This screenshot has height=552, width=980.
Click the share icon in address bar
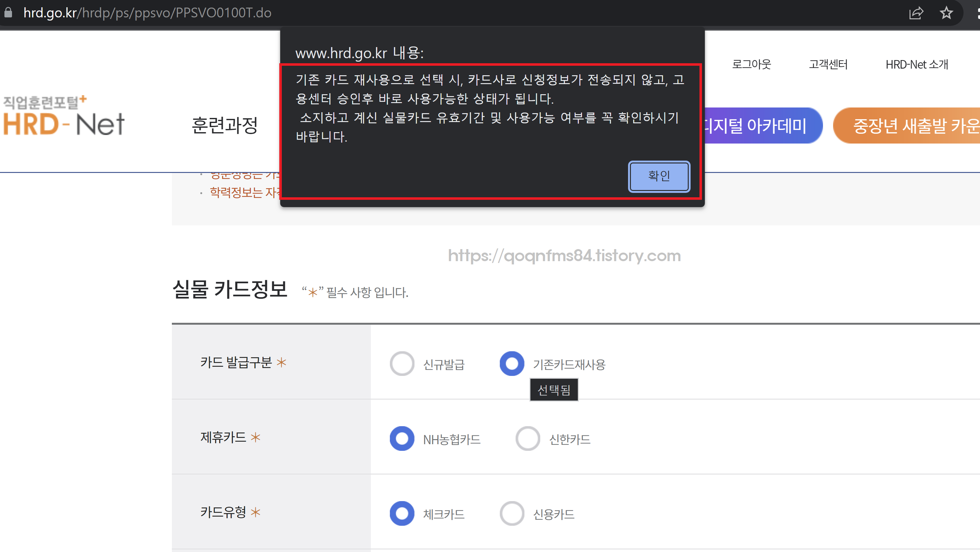pos(916,13)
